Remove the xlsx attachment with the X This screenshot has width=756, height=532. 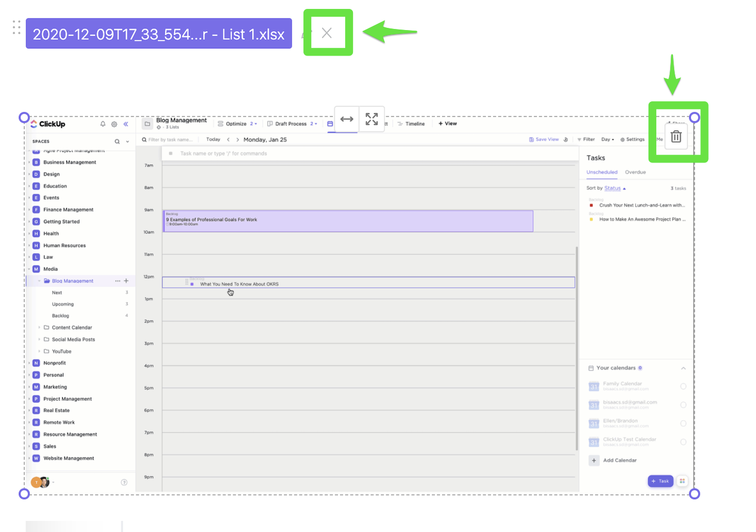[x=327, y=33]
